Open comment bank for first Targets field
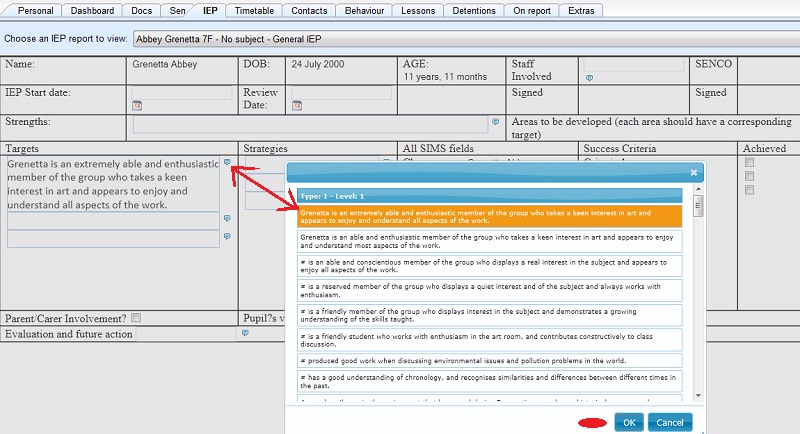This screenshot has width=800, height=434. 228,162
